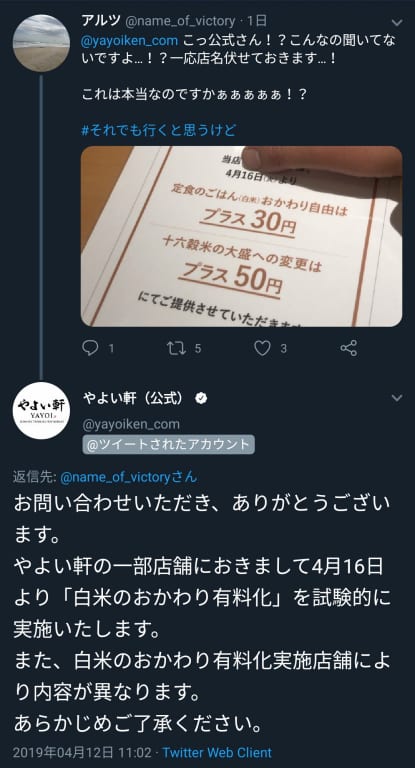The height and width of the screenshot is (768, 415).
Task: View the attached menu price photo
Action: pos(242,236)
